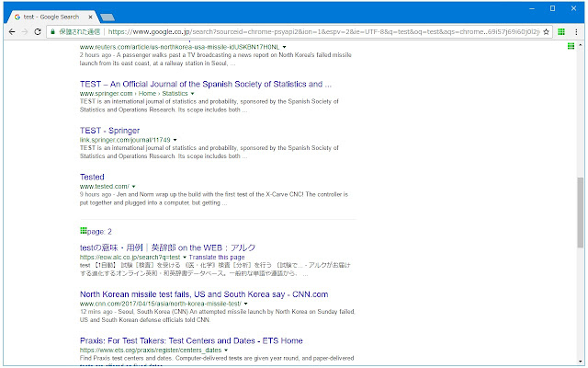Click Translate this page link
Screen dimensions: 588x368
(x=217, y=258)
